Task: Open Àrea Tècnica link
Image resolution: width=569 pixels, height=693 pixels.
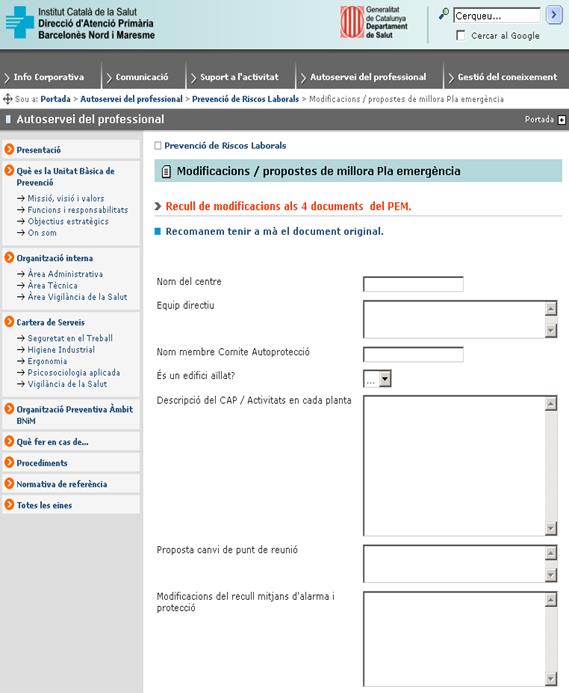Action: (x=52, y=286)
